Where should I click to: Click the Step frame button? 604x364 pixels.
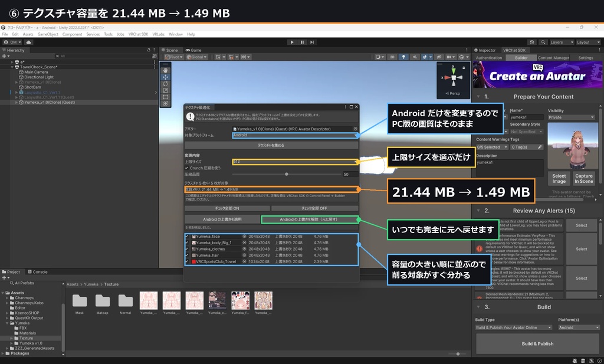point(312,42)
